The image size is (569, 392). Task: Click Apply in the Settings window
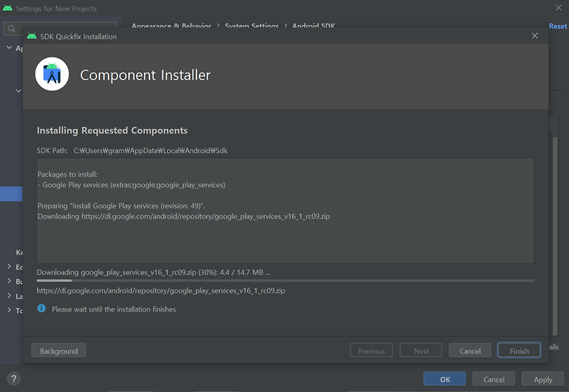[x=543, y=379]
